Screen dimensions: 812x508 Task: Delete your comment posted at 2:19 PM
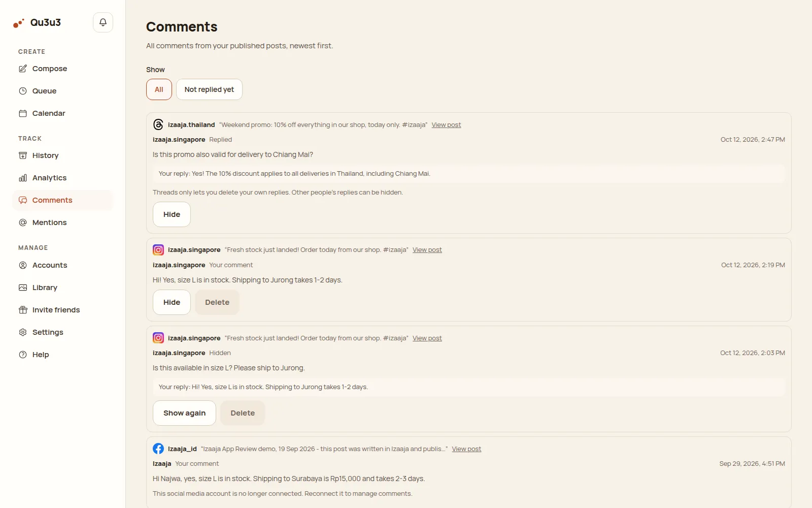point(217,302)
